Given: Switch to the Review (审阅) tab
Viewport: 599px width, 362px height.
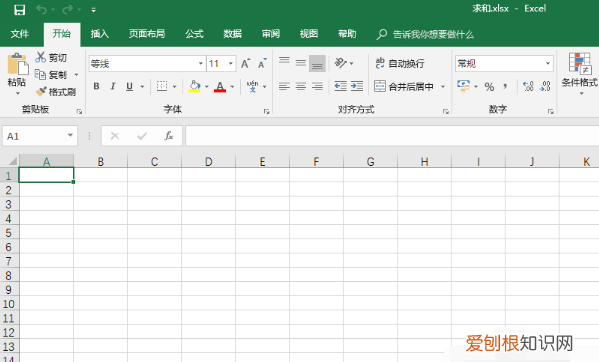Looking at the screenshot, I should click(270, 34).
